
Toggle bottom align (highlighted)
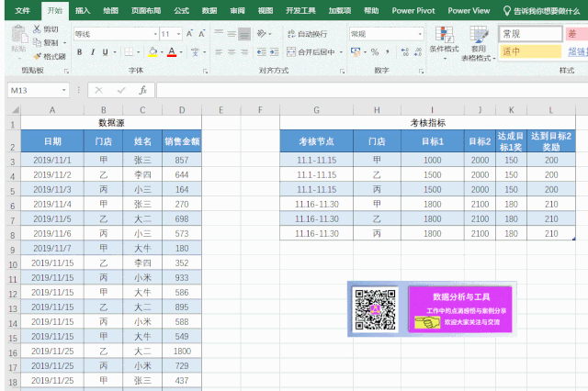(x=244, y=34)
